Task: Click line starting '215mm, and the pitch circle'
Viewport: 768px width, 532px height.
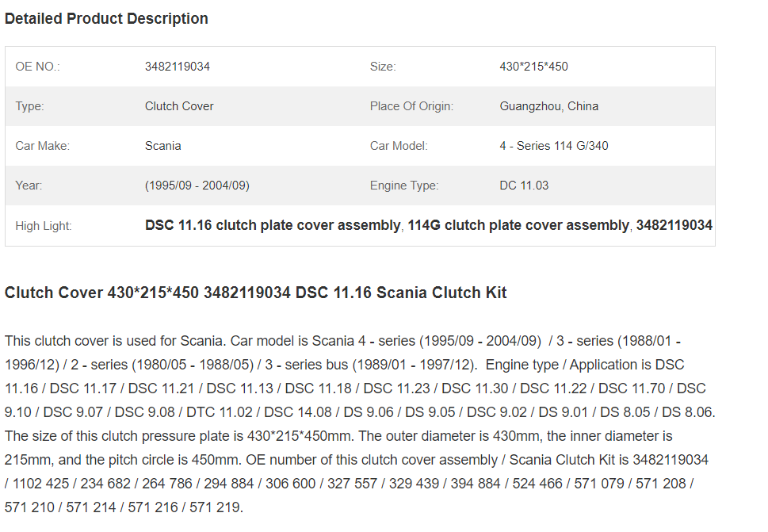Action: coord(357,460)
